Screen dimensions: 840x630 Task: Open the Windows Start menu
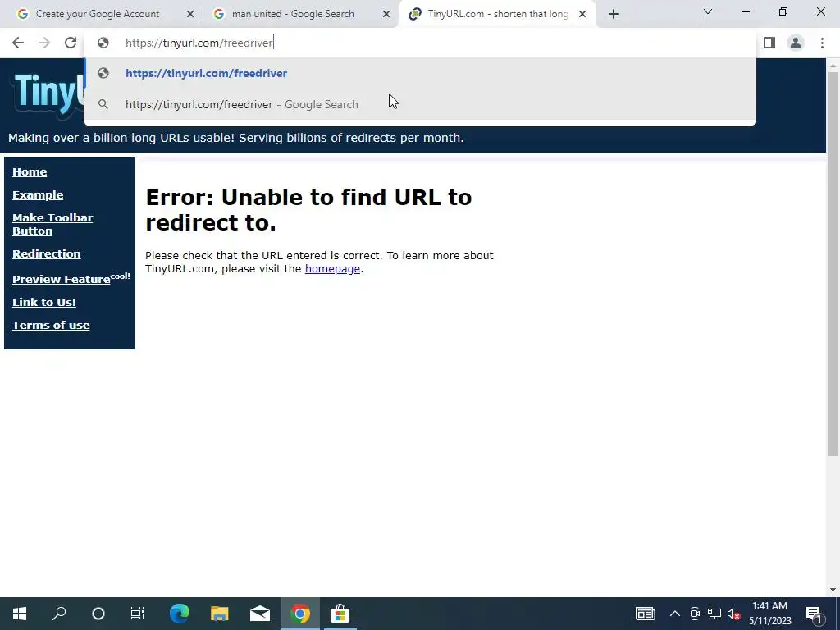tap(20, 614)
